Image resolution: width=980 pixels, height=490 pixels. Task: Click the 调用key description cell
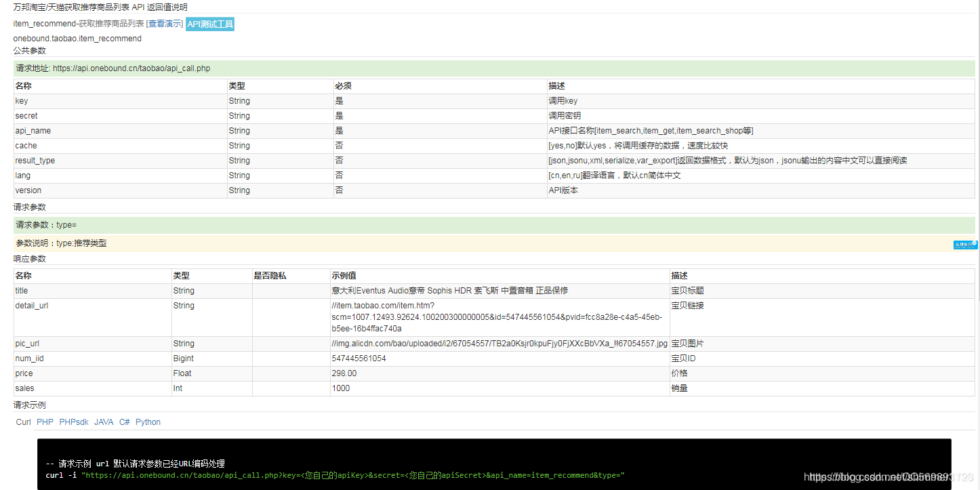(761, 101)
